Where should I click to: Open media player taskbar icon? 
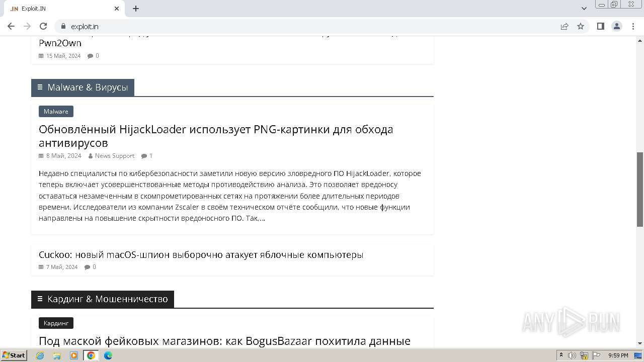74,355
